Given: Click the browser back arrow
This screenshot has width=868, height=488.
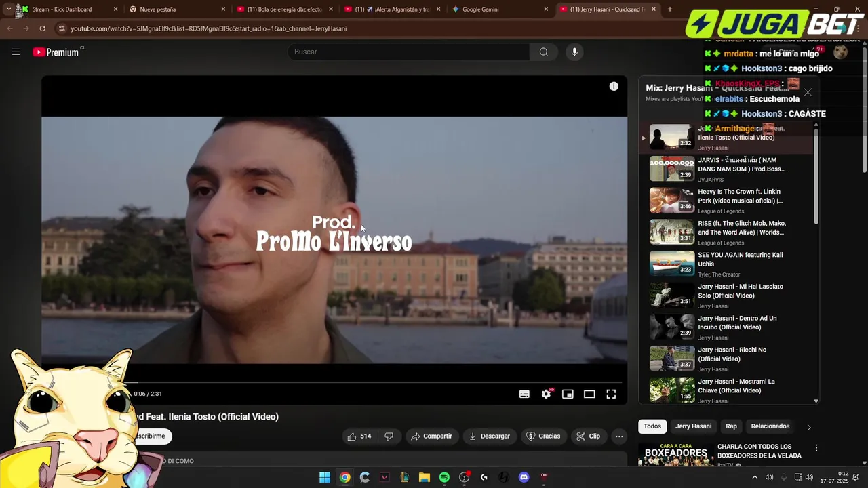Looking at the screenshot, I should pos(9,28).
